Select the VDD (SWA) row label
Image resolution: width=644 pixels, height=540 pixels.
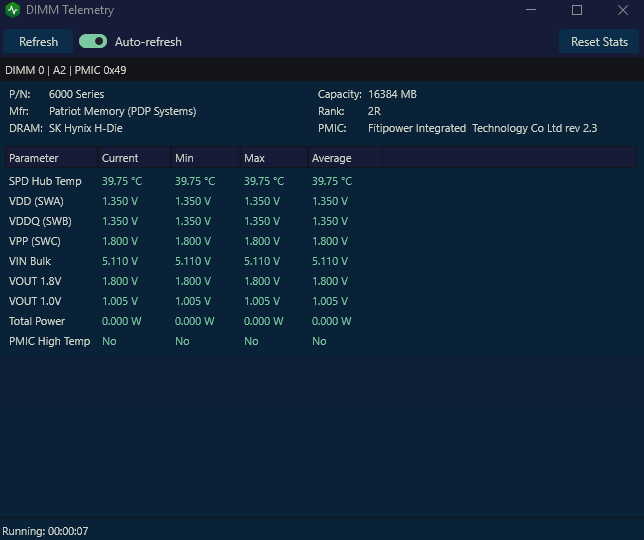tap(36, 201)
